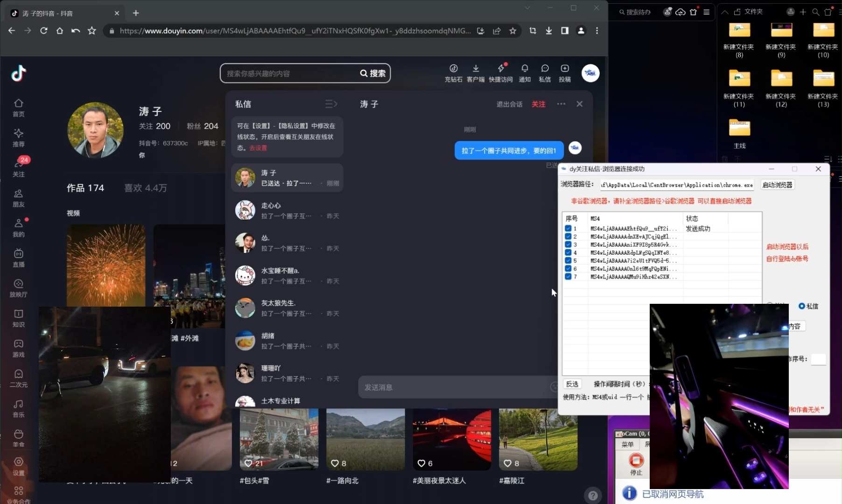Open the user avatar in Douyin header

[x=590, y=73]
